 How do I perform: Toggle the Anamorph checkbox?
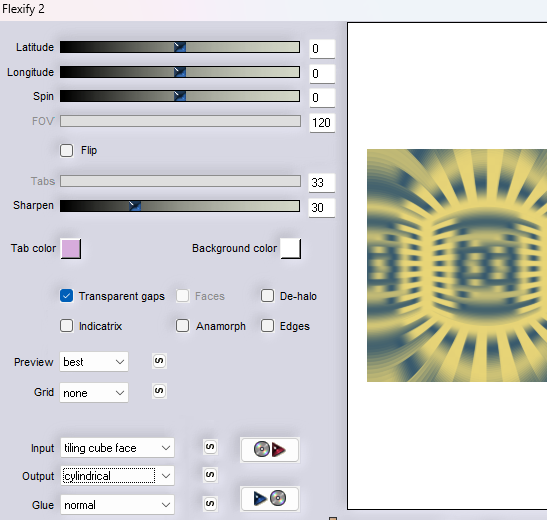(x=182, y=326)
